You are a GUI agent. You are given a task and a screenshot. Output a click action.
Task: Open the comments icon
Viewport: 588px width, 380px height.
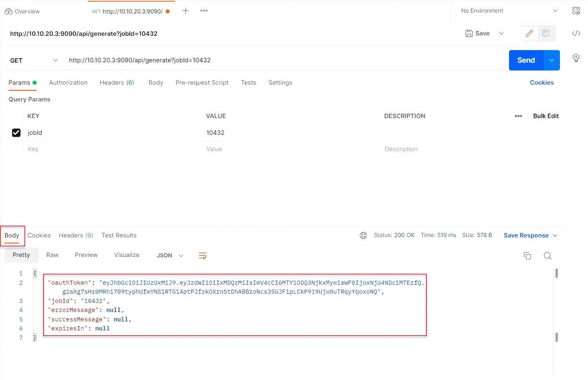[546, 33]
